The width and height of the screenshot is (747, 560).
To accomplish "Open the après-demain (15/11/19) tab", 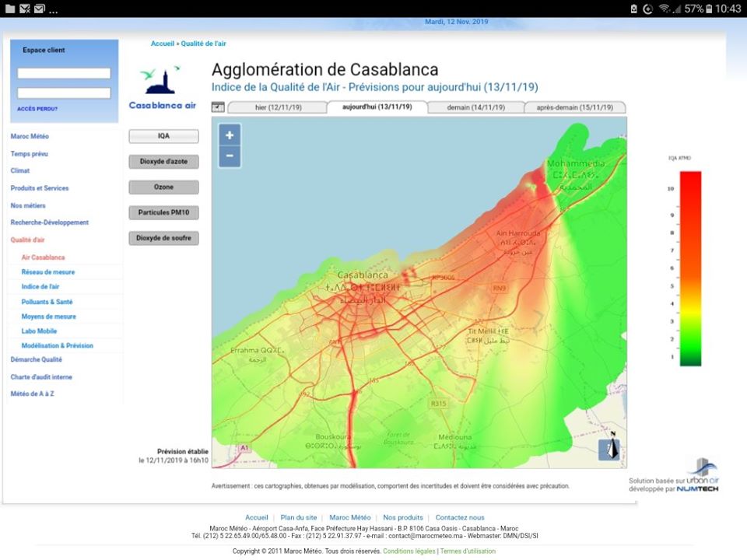I will coord(575,107).
